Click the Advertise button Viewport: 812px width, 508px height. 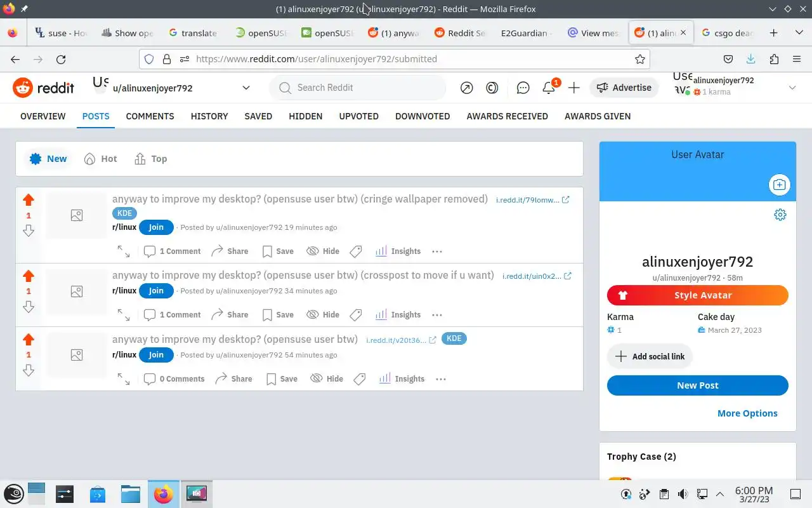coord(624,88)
